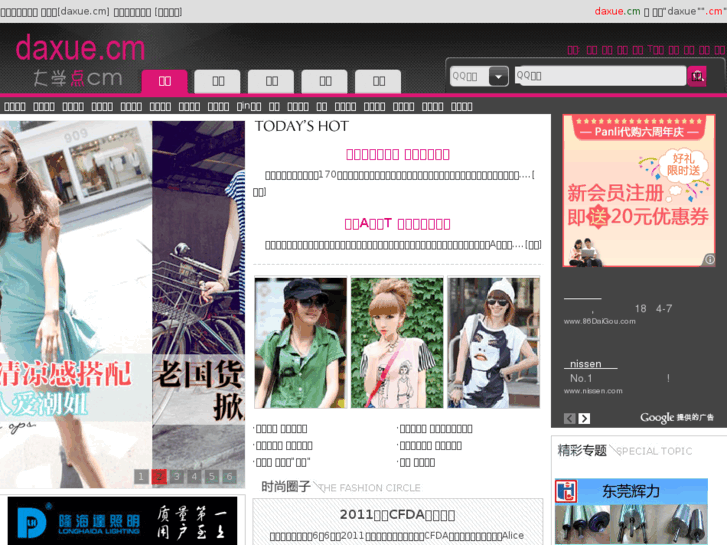
Task: Open thumbnail of girl in white beanie
Action: point(493,343)
